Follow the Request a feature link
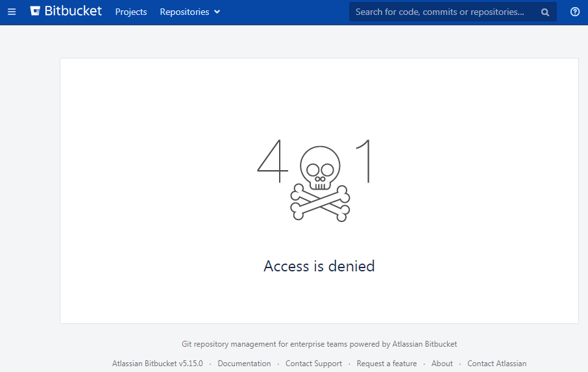588x372 pixels. coord(387,364)
